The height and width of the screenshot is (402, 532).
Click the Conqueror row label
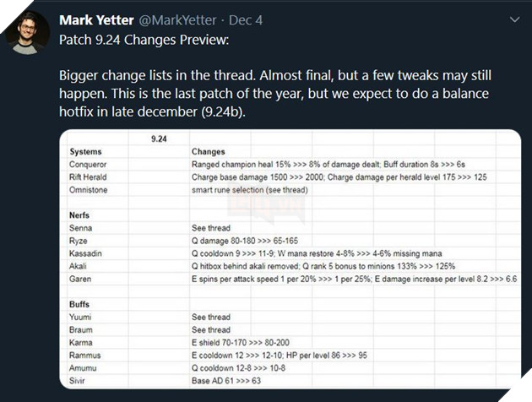pyautogui.click(x=91, y=164)
